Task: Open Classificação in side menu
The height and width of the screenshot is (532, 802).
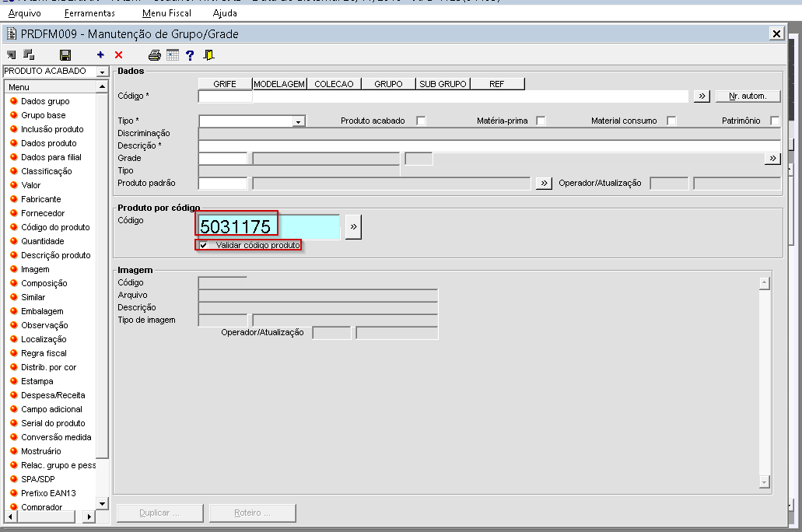Action: tap(46, 171)
